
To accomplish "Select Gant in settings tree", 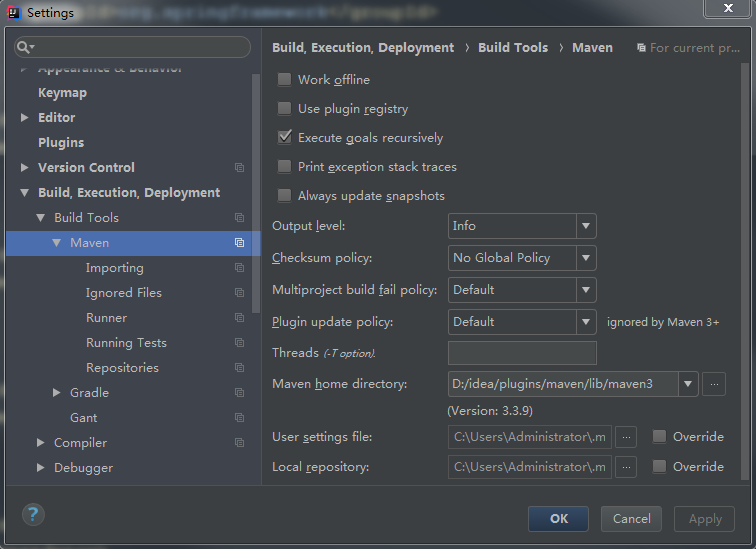I will coord(83,417).
